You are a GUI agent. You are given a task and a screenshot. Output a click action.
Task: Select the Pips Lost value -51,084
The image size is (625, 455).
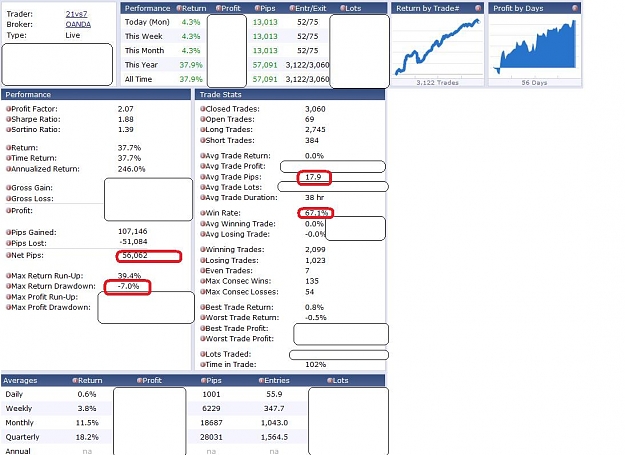(133, 241)
